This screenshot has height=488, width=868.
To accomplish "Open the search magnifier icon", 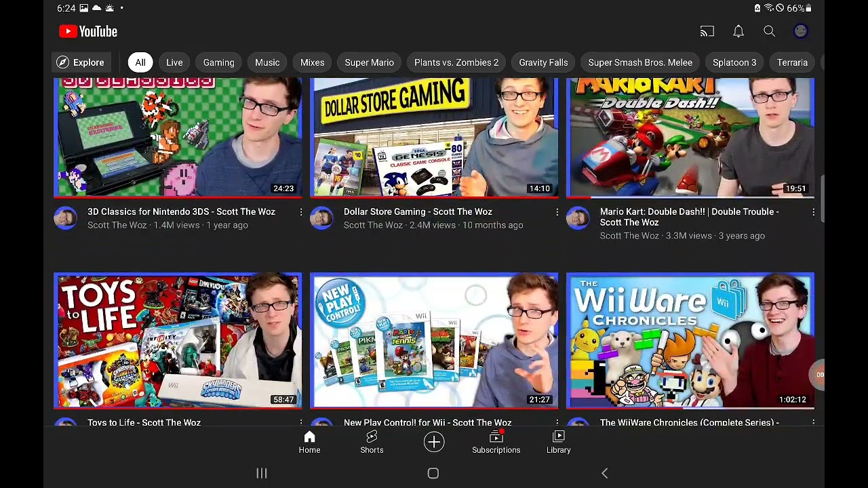I will 770,31.
